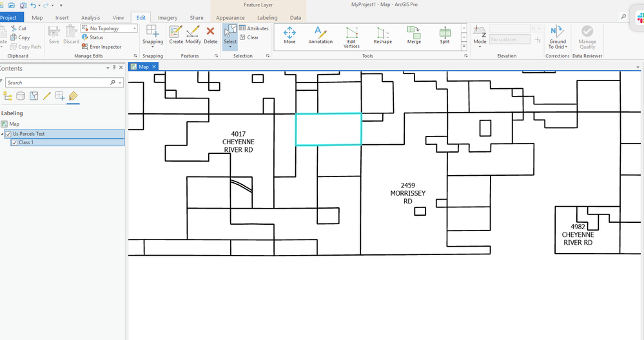This screenshot has width=644, height=340.
Task: Open the Project tab
Action: coord(10,17)
